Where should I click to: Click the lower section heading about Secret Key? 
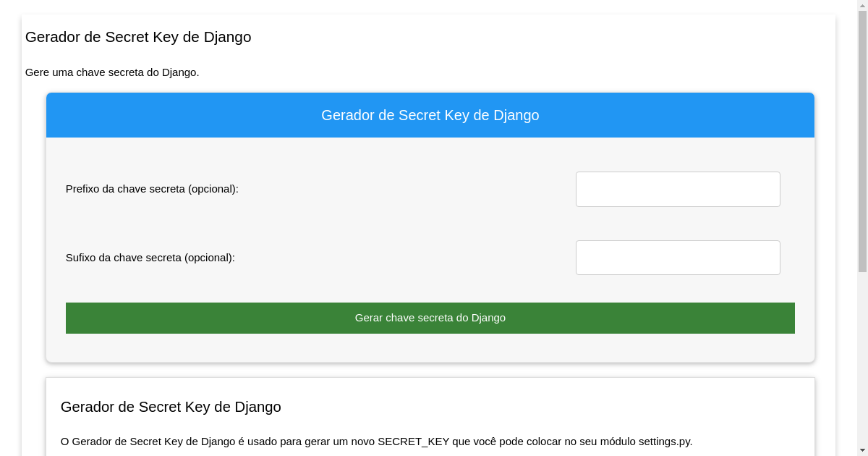click(x=171, y=407)
